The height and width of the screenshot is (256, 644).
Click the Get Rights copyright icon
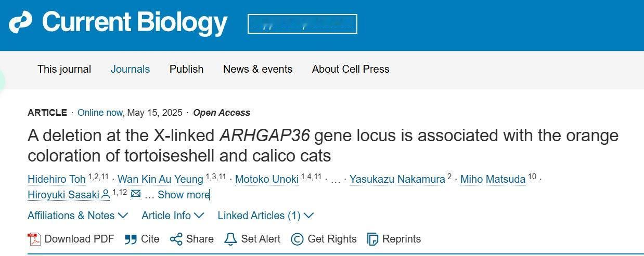297,239
